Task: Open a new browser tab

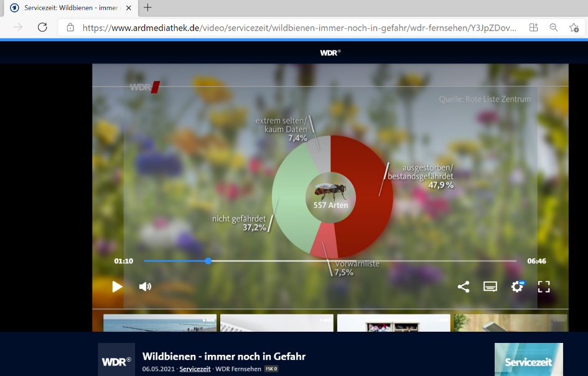Action: coord(147,7)
